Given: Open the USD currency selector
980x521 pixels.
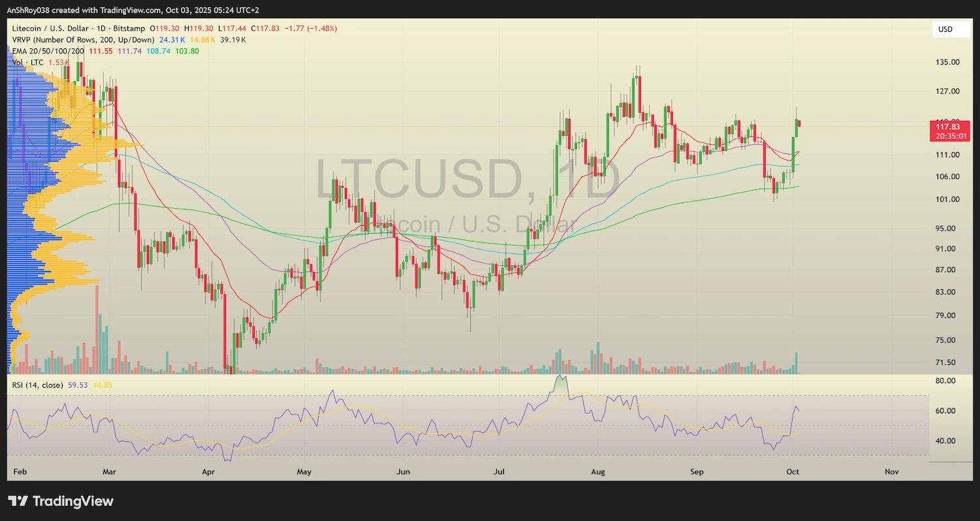Looking at the screenshot, I should pos(945,29).
